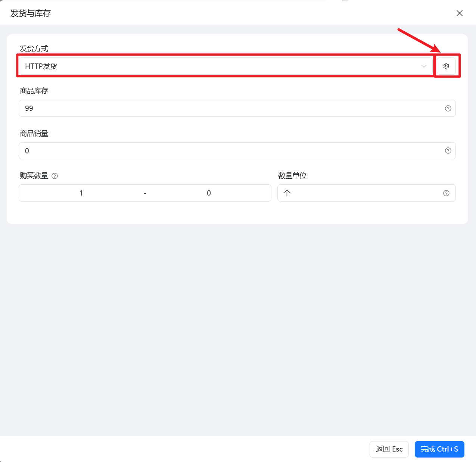Screen dimensions: 476x462
Task: Click the HTTP发货 text in the selector
Action: [x=41, y=66]
